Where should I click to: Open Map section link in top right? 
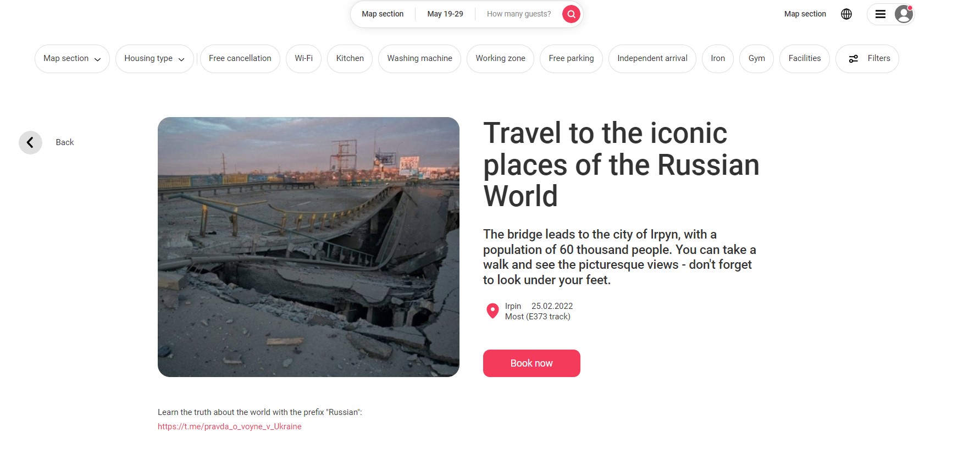click(805, 14)
